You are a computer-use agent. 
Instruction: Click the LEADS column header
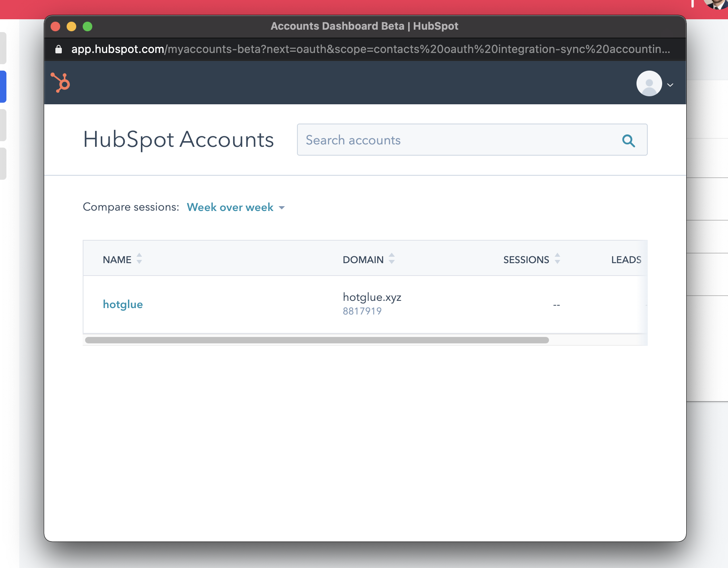(626, 260)
